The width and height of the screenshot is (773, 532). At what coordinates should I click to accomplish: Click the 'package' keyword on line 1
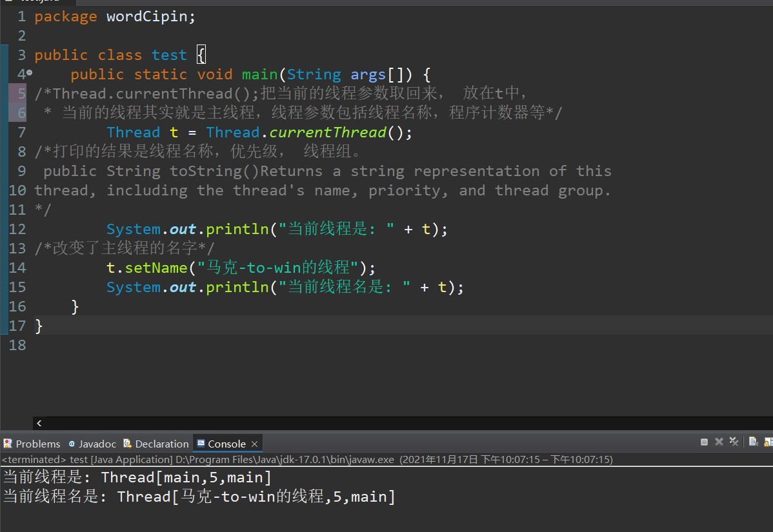[x=66, y=17]
